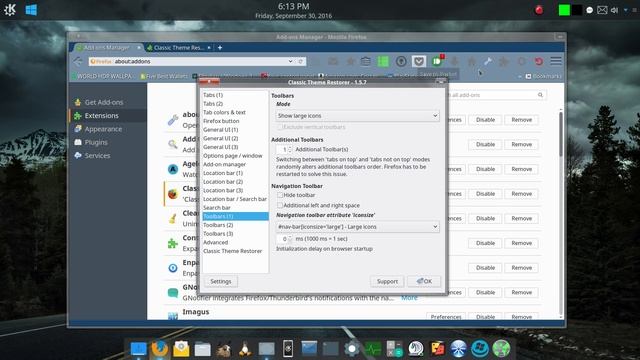This screenshot has height=360, width=640.
Task: Click the envelope icon in Firefox toolbar
Action: 333,61
